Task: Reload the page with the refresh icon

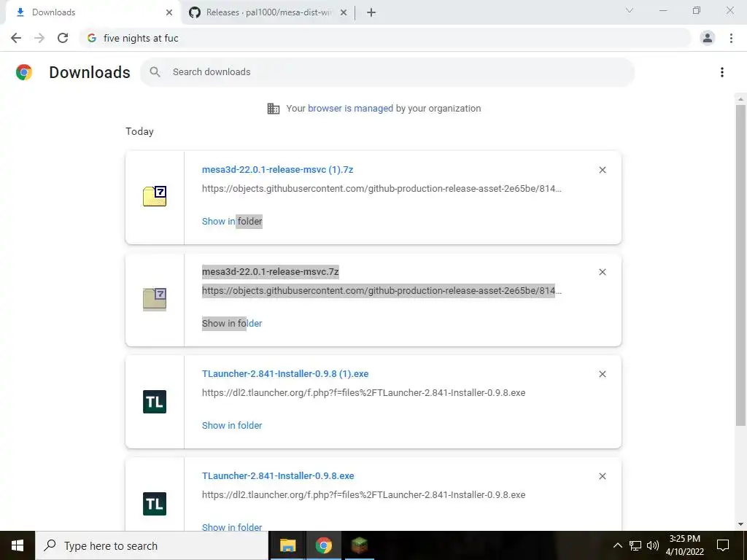Action: [x=63, y=38]
